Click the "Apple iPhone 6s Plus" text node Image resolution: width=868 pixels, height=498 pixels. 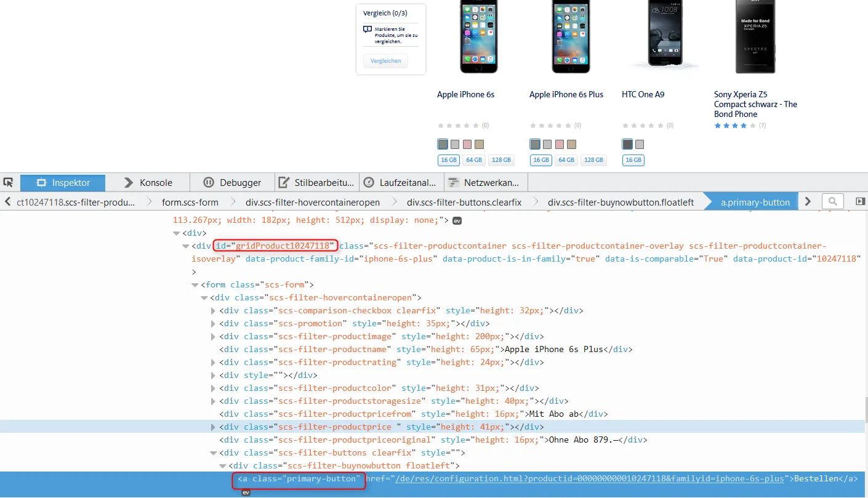pyautogui.click(x=553, y=350)
